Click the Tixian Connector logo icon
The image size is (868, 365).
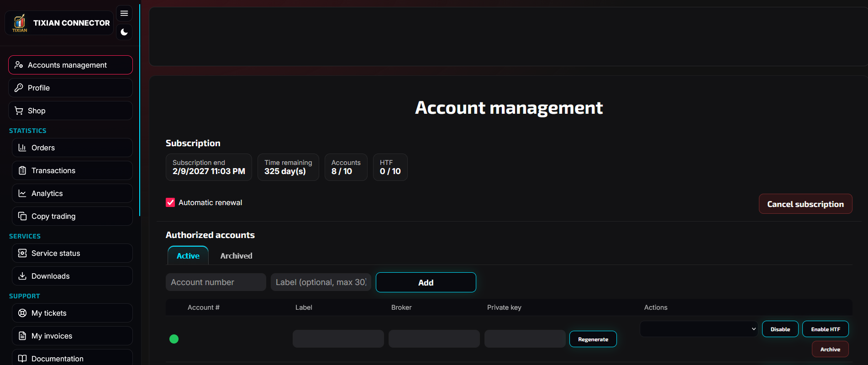pyautogui.click(x=20, y=22)
